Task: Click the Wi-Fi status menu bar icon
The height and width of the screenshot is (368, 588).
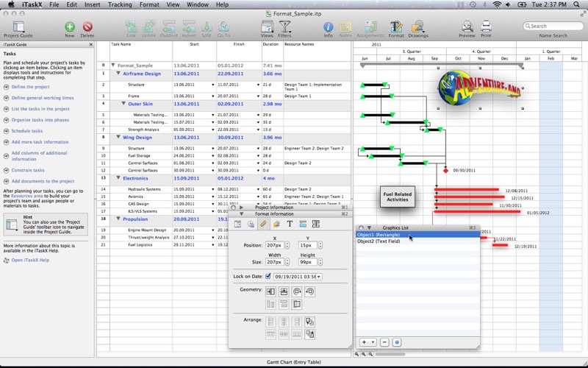Action: [497, 4]
